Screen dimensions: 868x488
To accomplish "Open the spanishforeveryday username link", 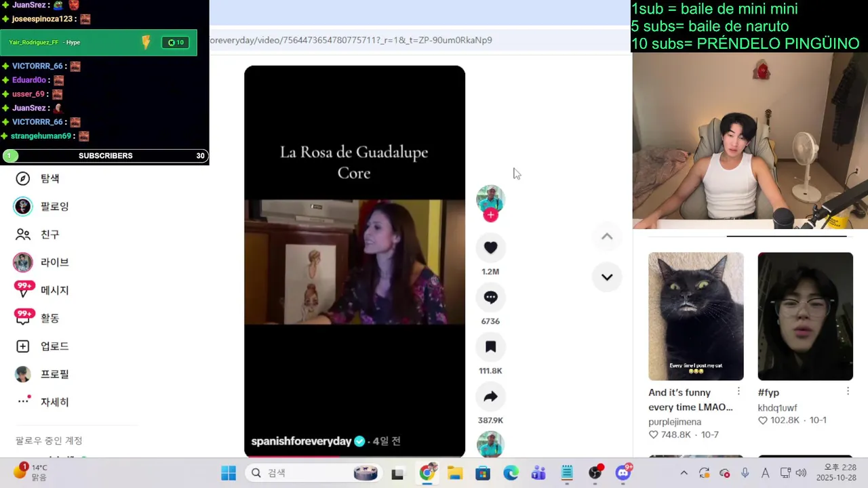I will pyautogui.click(x=301, y=441).
